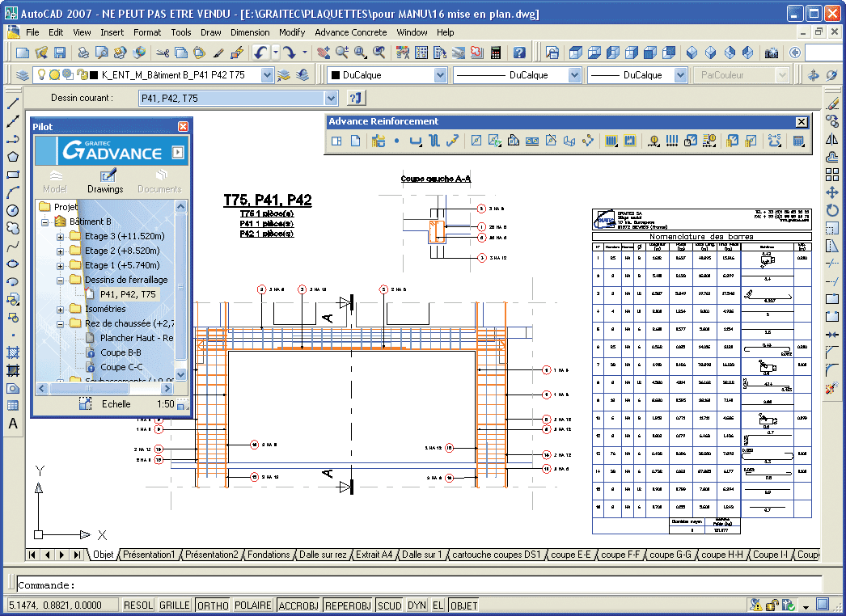This screenshot has height=616, width=846.
Task: Open the linetype DuCalque dropdown
Action: 574,75
